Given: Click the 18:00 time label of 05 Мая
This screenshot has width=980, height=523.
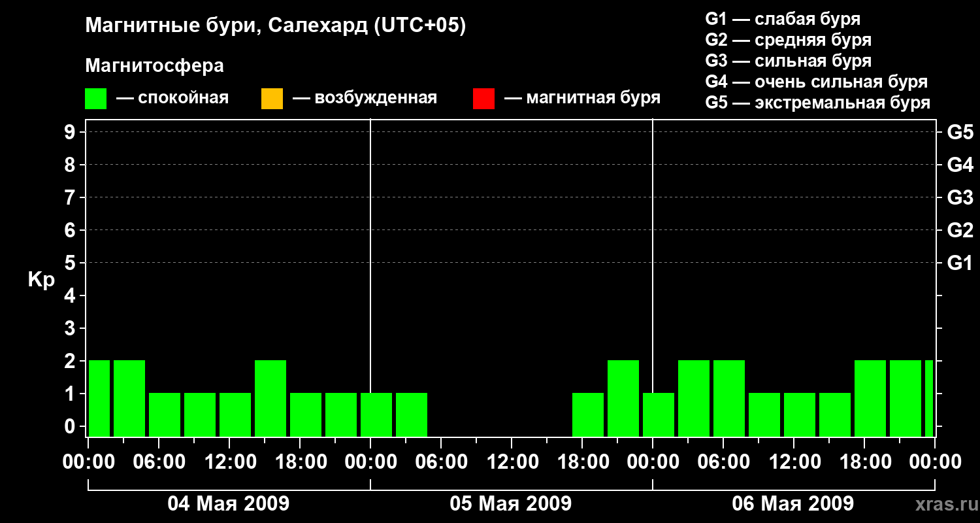Looking at the screenshot, I should (582, 462).
